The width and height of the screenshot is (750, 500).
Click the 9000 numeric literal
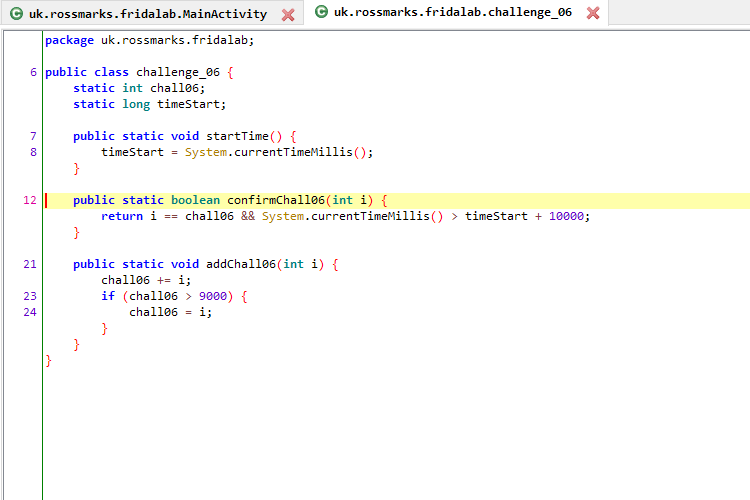coord(213,296)
